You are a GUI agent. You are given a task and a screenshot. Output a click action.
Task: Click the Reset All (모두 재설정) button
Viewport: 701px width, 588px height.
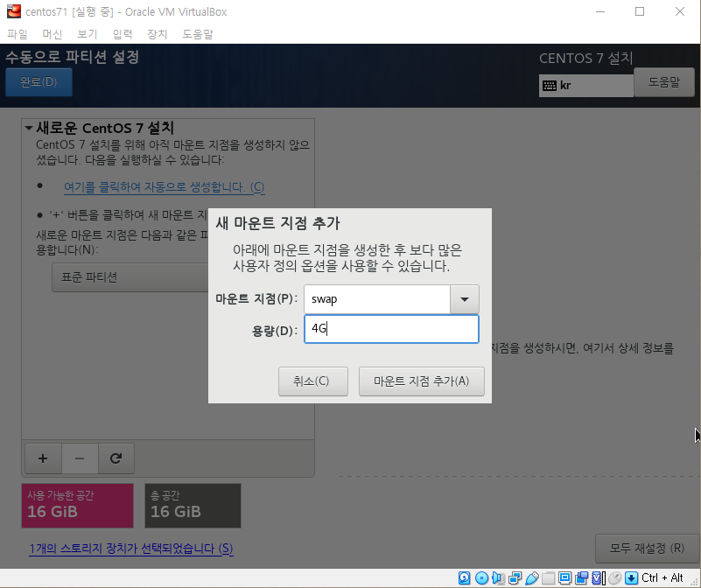point(647,549)
